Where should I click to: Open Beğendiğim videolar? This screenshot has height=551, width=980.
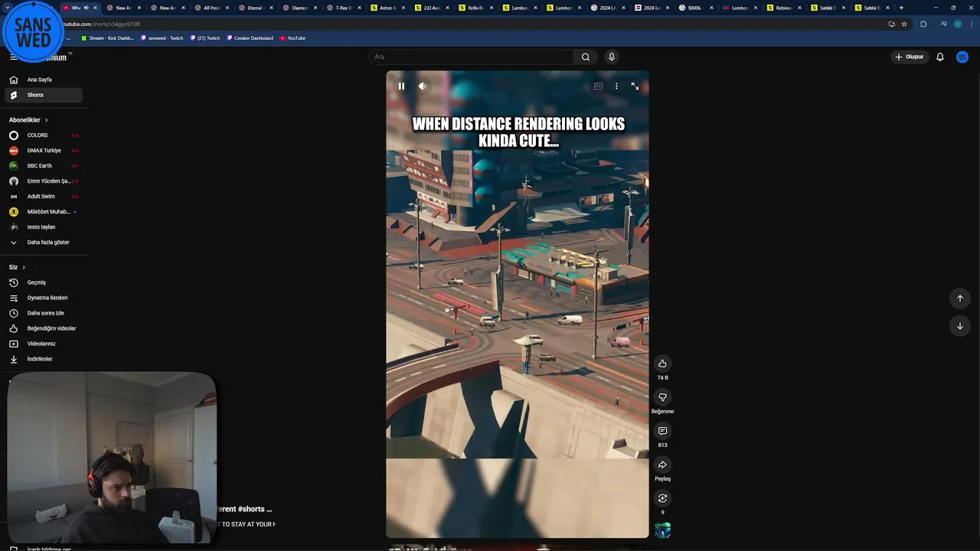44,328
